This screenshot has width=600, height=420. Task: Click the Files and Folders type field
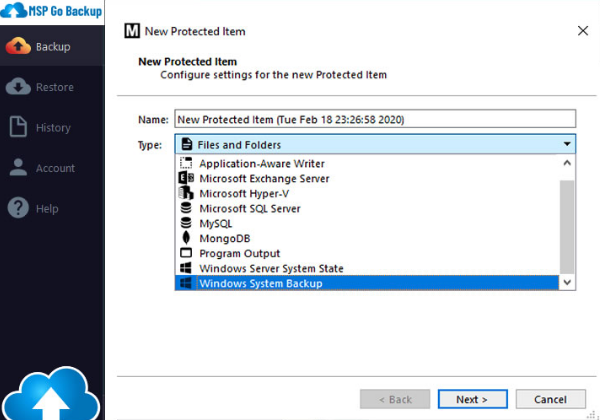(375, 144)
